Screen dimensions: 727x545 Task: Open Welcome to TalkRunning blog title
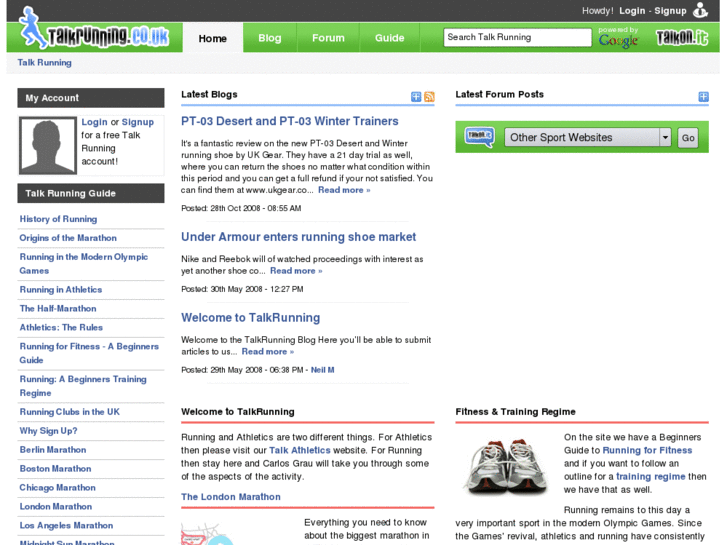[x=250, y=318]
